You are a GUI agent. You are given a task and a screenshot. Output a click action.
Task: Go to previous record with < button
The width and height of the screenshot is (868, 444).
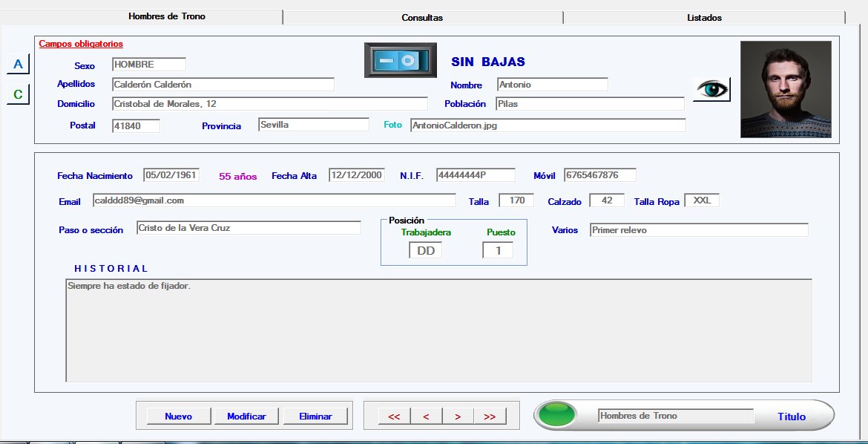(426, 417)
